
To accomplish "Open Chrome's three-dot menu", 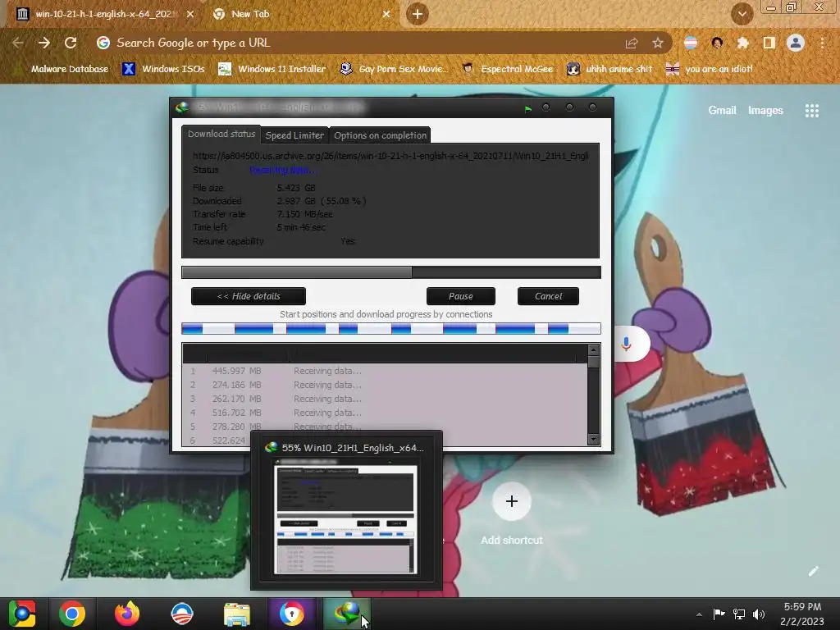I will (822, 43).
